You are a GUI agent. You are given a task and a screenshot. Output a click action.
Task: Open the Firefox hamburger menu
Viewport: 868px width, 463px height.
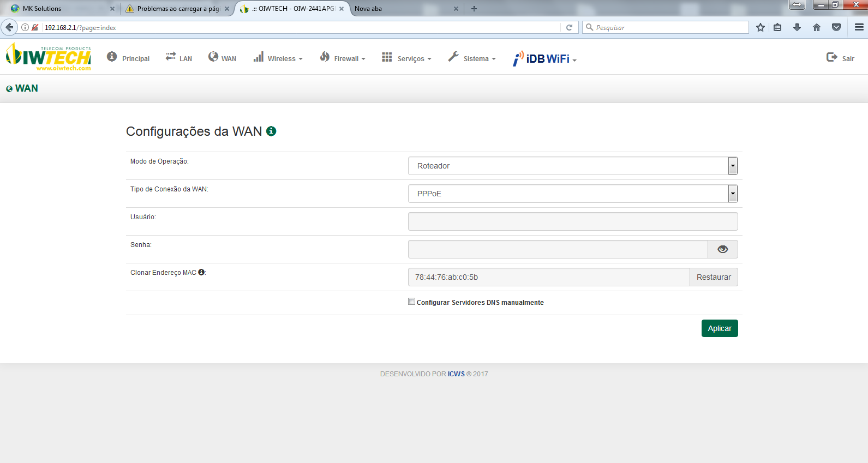pyautogui.click(x=859, y=27)
